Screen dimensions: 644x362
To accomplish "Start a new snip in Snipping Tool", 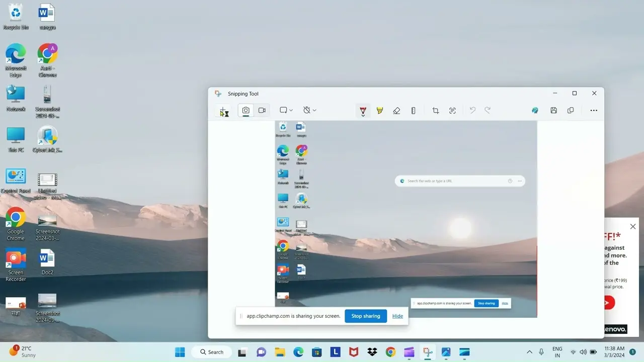I will [x=224, y=111].
